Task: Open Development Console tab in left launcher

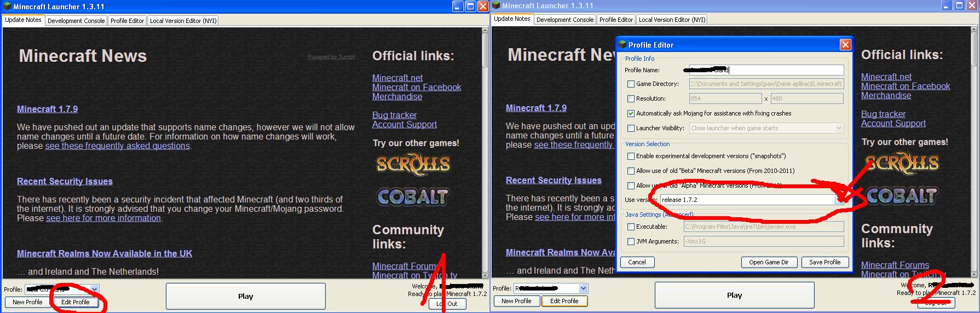Action: pyautogui.click(x=76, y=21)
